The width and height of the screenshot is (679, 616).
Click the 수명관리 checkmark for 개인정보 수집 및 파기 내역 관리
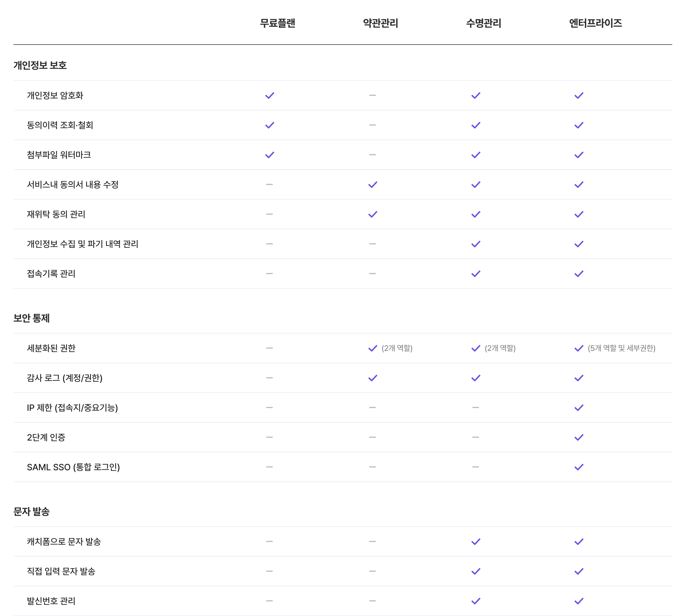[x=476, y=244]
